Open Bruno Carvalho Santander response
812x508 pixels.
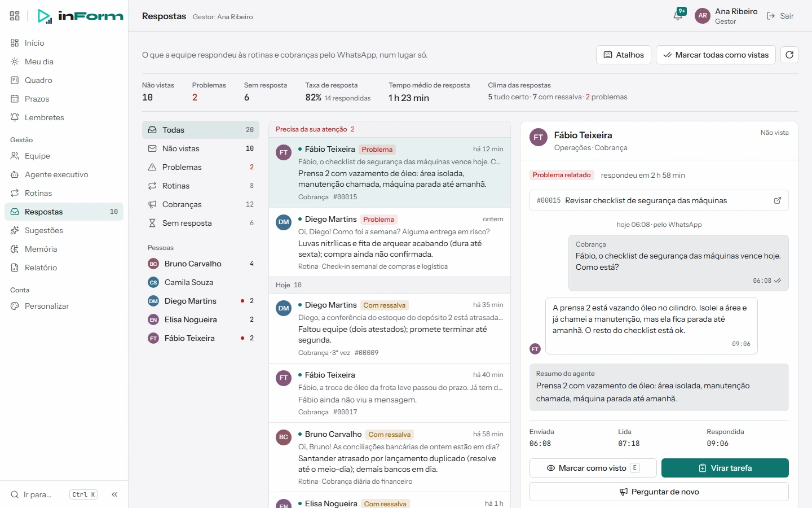(390, 457)
